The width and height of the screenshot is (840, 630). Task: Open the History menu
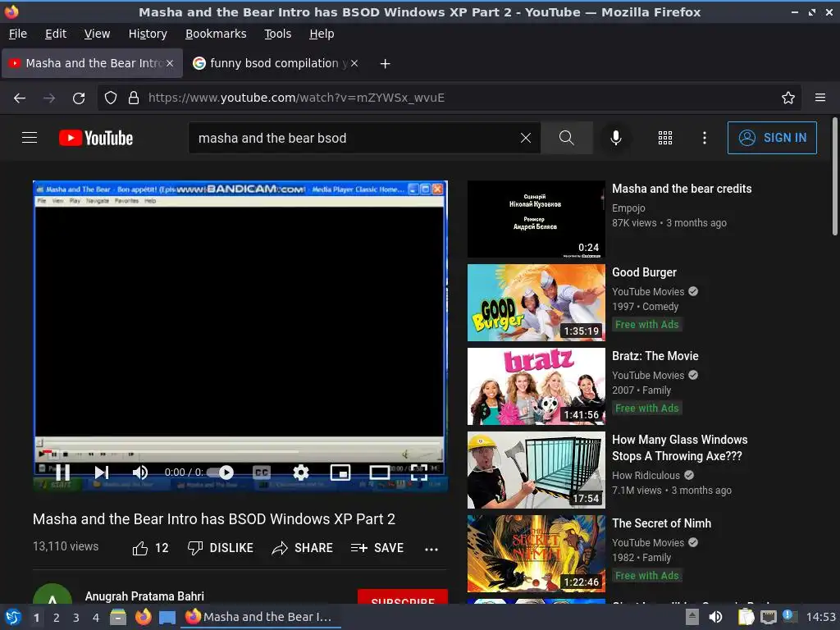pos(148,34)
